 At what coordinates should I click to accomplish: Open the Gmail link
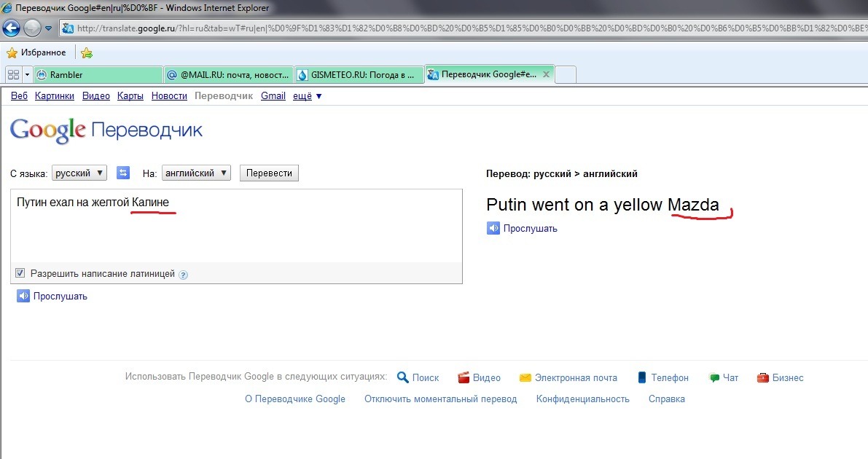273,95
